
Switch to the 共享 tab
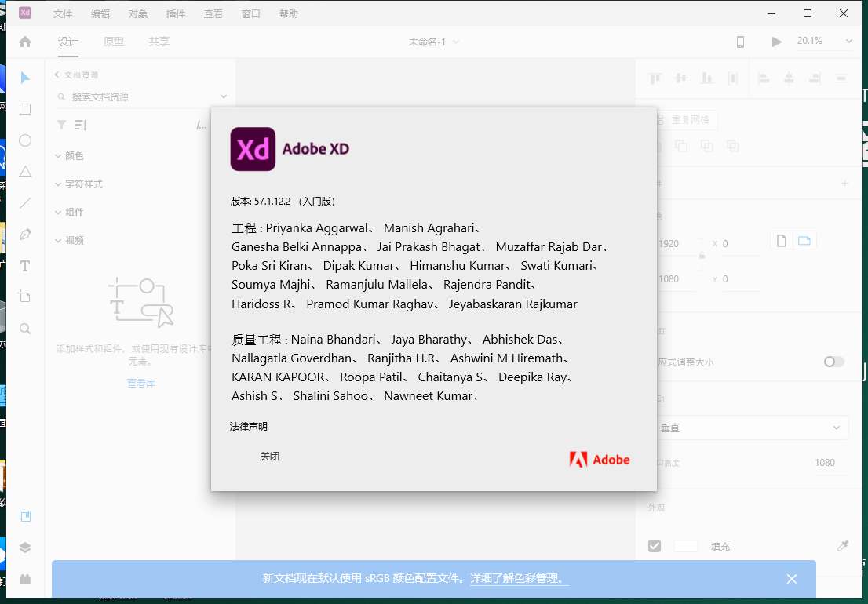pos(159,42)
